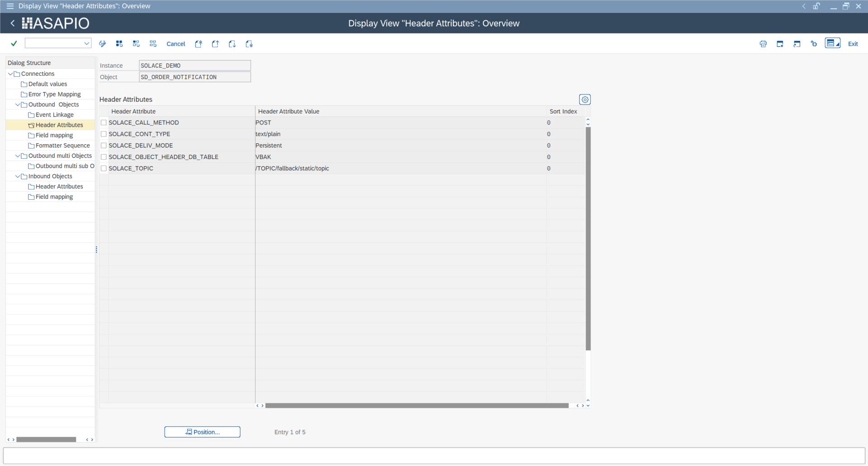Open Formatter Sequence tree item
The image size is (868, 466).
[62, 146]
